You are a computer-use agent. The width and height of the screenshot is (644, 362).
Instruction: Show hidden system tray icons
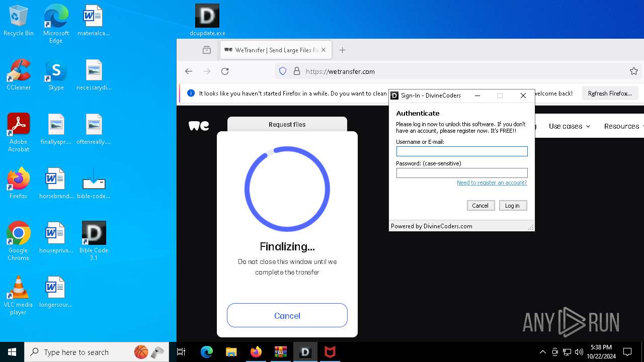click(542, 352)
